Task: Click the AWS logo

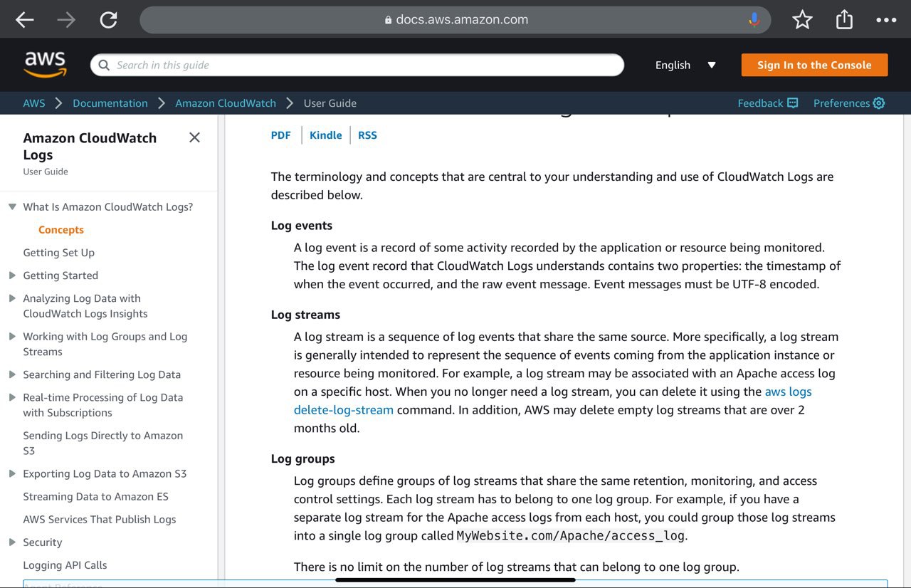Action: [x=45, y=64]
